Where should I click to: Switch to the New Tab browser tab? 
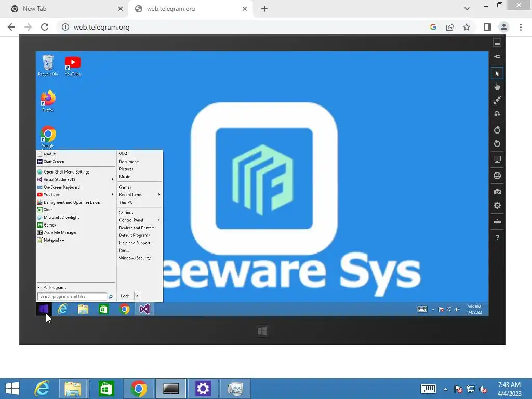tap(64, 9)
